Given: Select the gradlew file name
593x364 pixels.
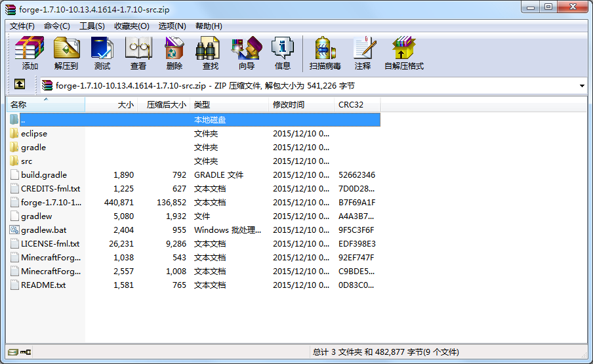Looking at the screenshot, I should pos(36,216).
